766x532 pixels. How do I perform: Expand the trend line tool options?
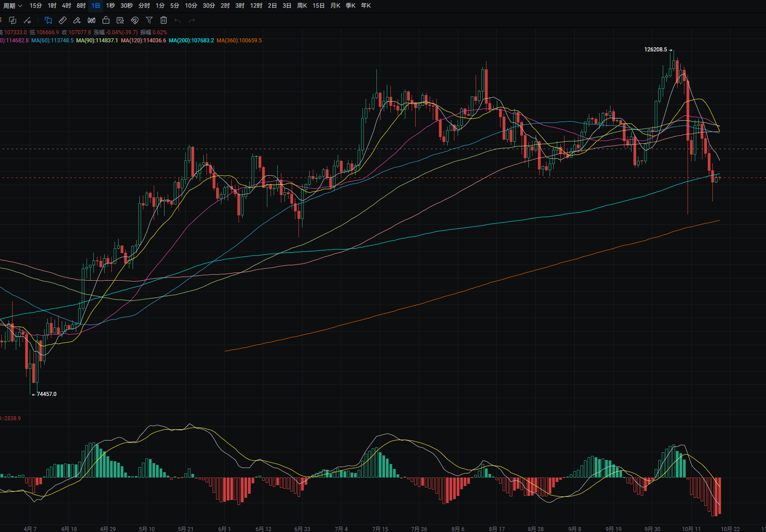(x=28, y=20)
